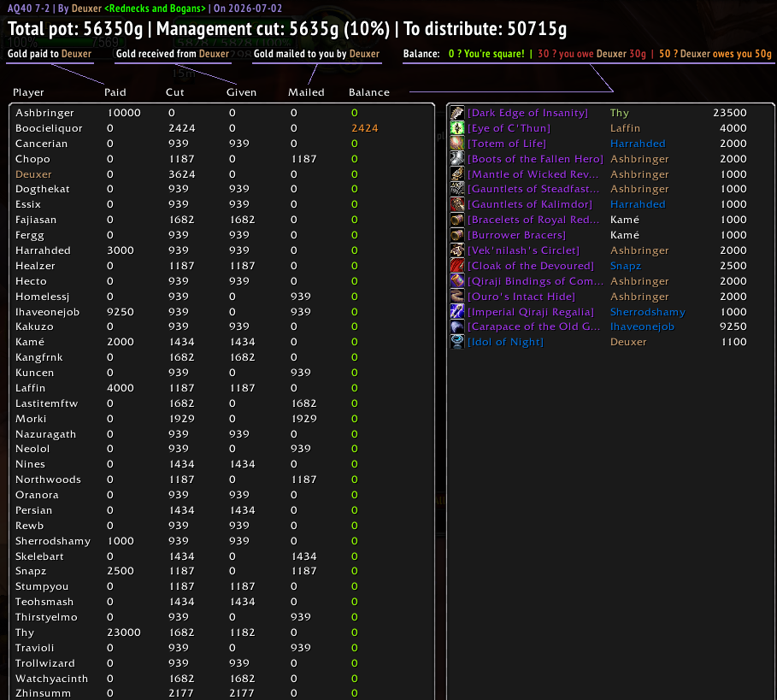Click the Mantle of Wicked Rev... icon
The image size is (777, 700).
pos(457,174)
